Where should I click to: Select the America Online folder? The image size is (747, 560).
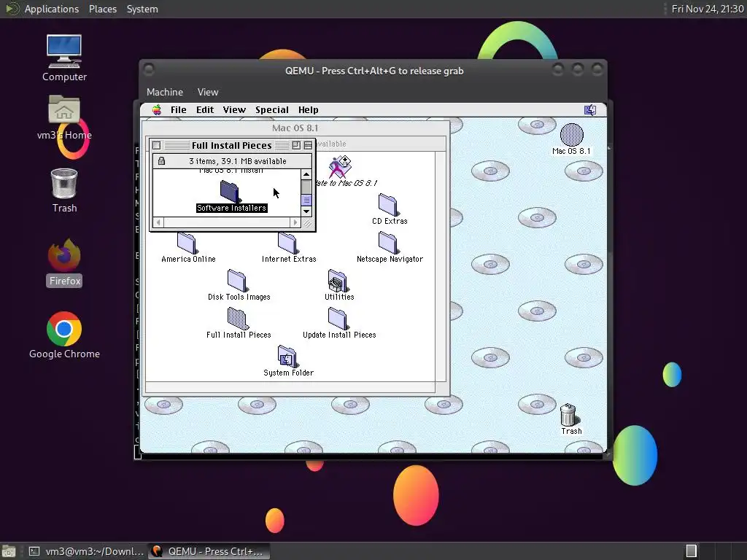[x=187, y=247]
